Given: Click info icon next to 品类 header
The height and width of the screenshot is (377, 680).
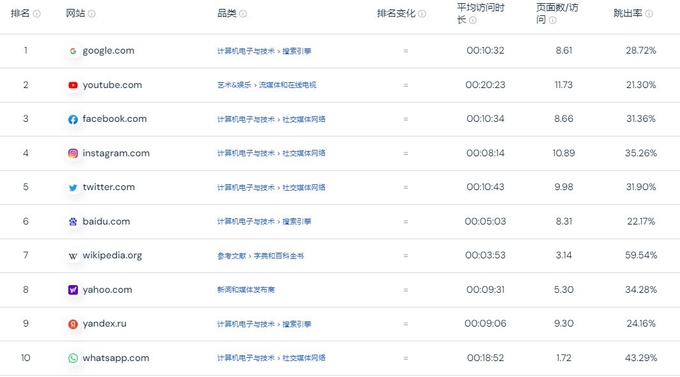Looking at the screenshot, I should pyautogui.click(x=243, y=14).
